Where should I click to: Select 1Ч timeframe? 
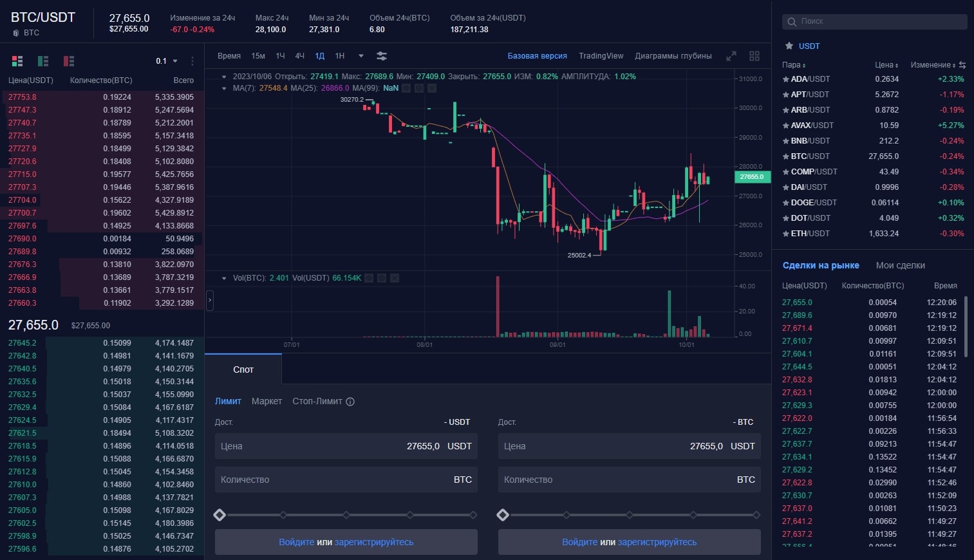pyautogui.click(x=280, y=56)
